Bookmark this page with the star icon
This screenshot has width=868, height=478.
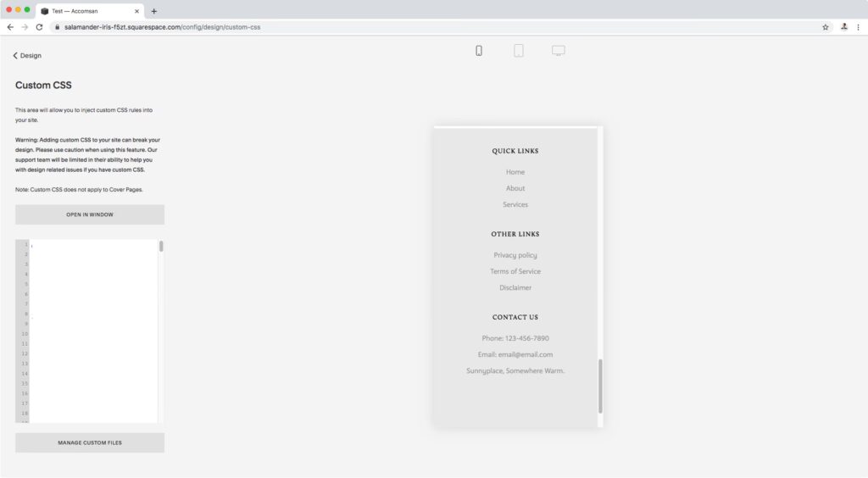(825, 27)
